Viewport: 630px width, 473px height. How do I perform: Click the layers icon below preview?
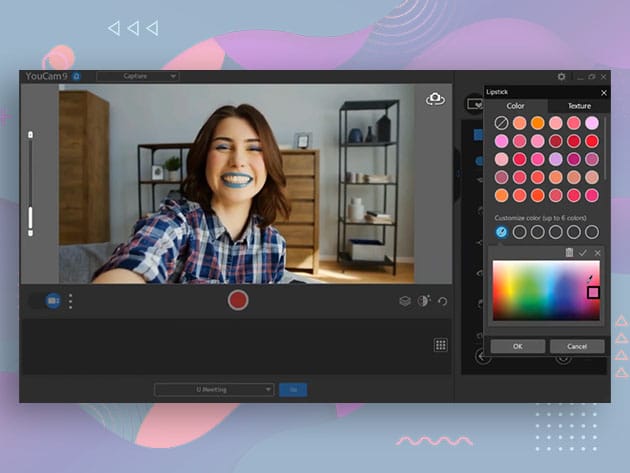click(405, 301)
